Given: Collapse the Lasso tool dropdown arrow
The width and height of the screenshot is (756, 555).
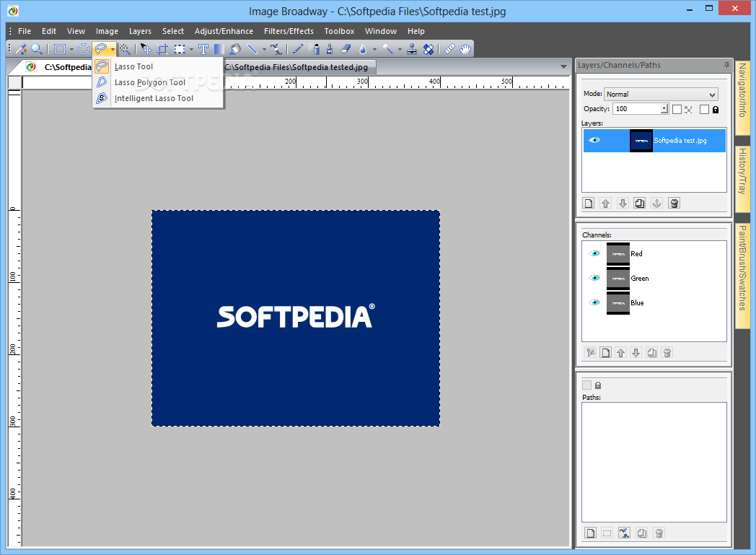Looking at the screenshot, I should [113, 49].
